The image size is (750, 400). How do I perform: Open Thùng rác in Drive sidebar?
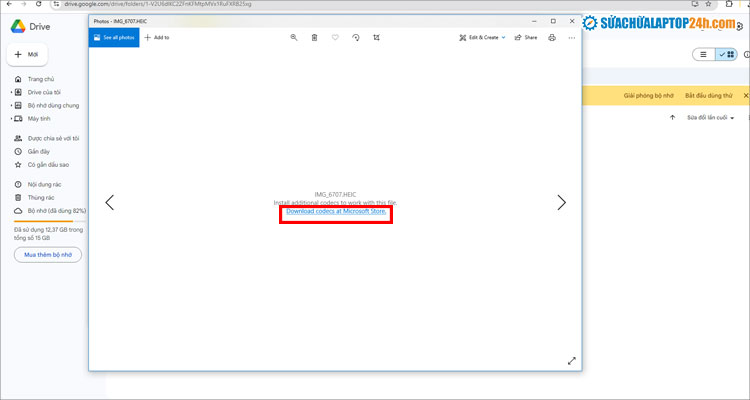[x=41, y=198]
